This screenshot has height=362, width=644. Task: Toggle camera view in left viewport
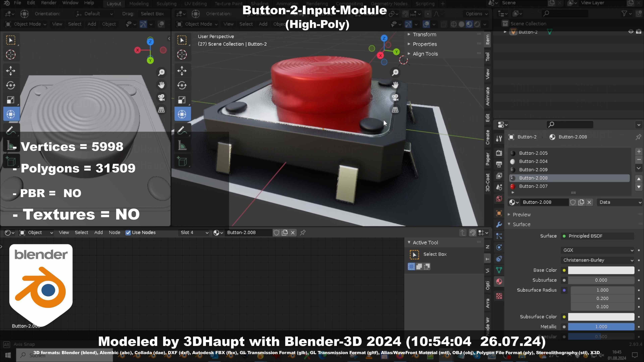coord(162,97)
